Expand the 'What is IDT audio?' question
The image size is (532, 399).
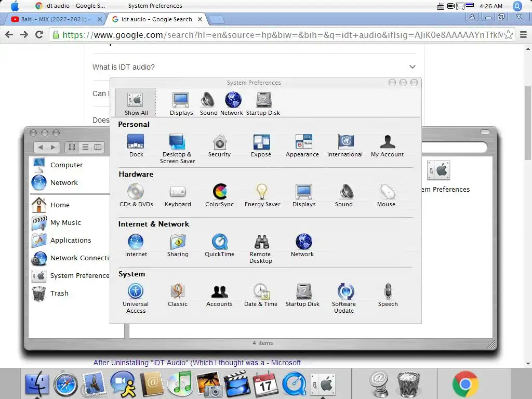tap(254, 67)
